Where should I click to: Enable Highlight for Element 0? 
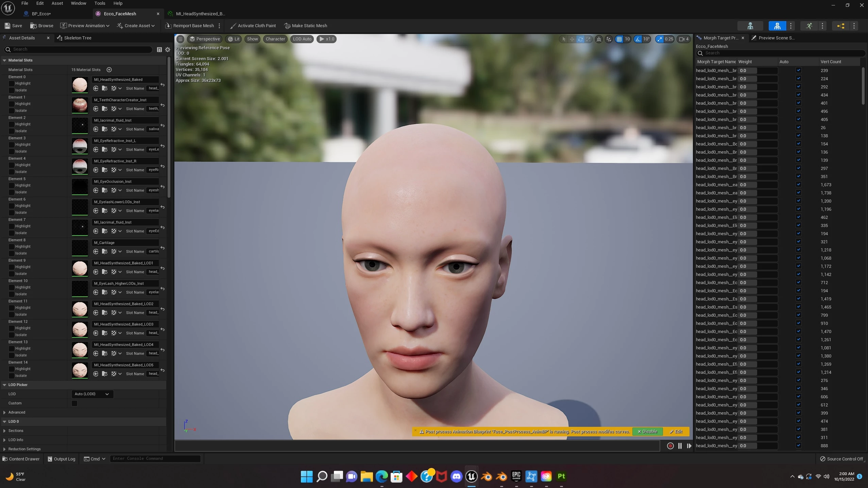tap(12, 83)
